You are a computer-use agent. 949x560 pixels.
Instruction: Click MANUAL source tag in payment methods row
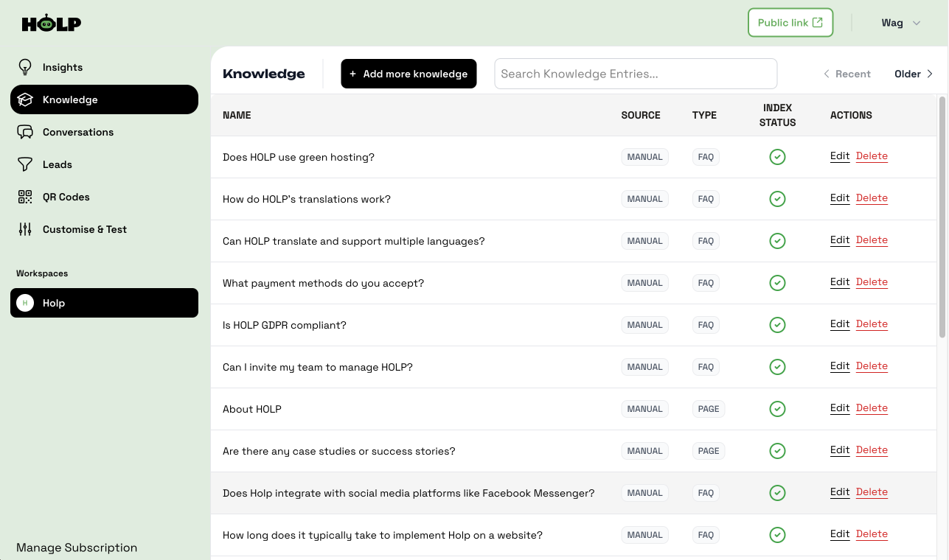click(x=645, y=283)
